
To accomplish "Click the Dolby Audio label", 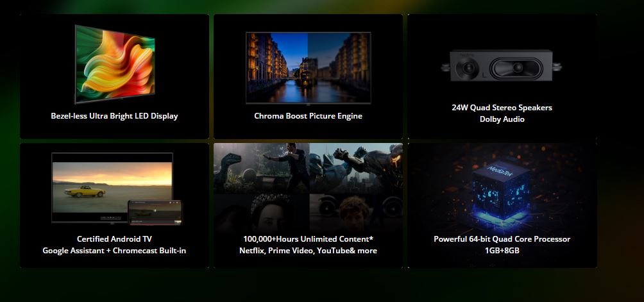I will [502, 119].
